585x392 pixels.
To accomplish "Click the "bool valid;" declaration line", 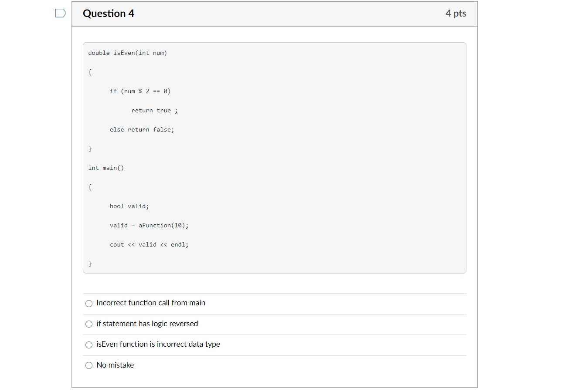I will [x=129, y=206].
